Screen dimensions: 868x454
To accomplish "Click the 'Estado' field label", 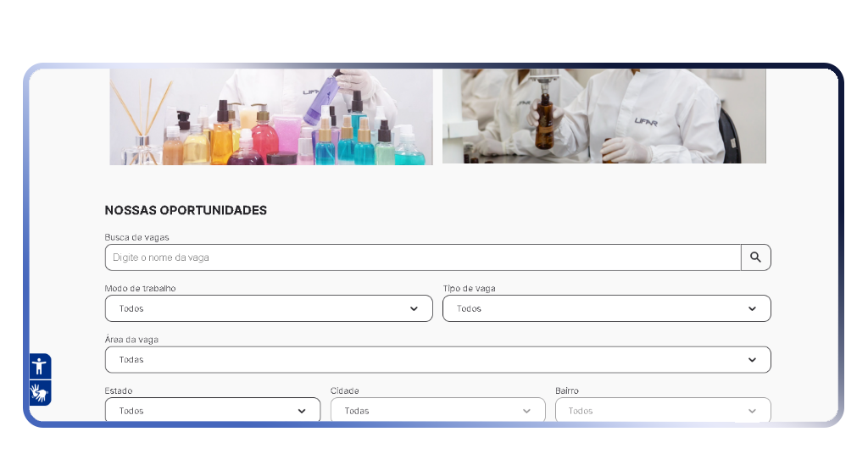I will (x=119, y=390).
